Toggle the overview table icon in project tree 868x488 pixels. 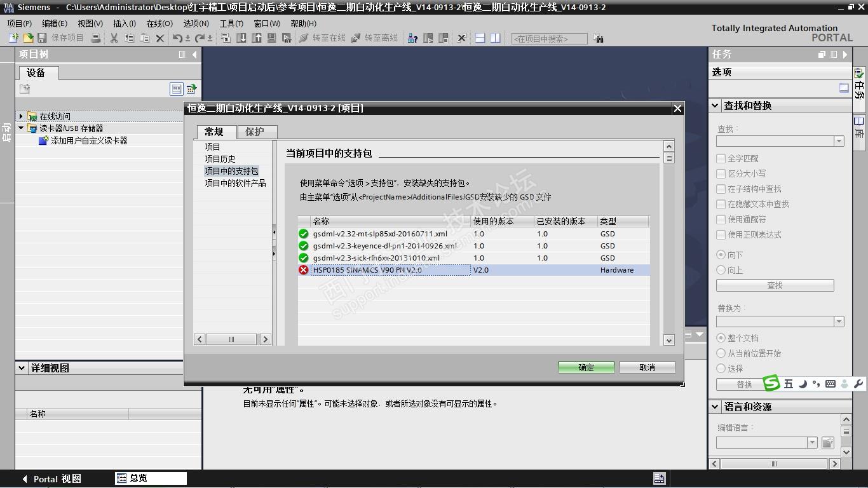coord(177,89)
